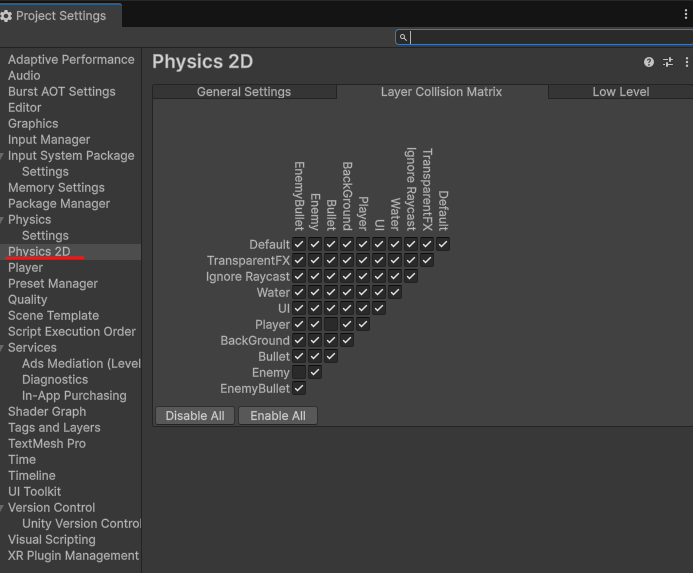Select the Layer Collision Matrix tab
Image resolution: width=693 pixels, height=573 pixels.
pyautogui.click(x=442, y=92)
